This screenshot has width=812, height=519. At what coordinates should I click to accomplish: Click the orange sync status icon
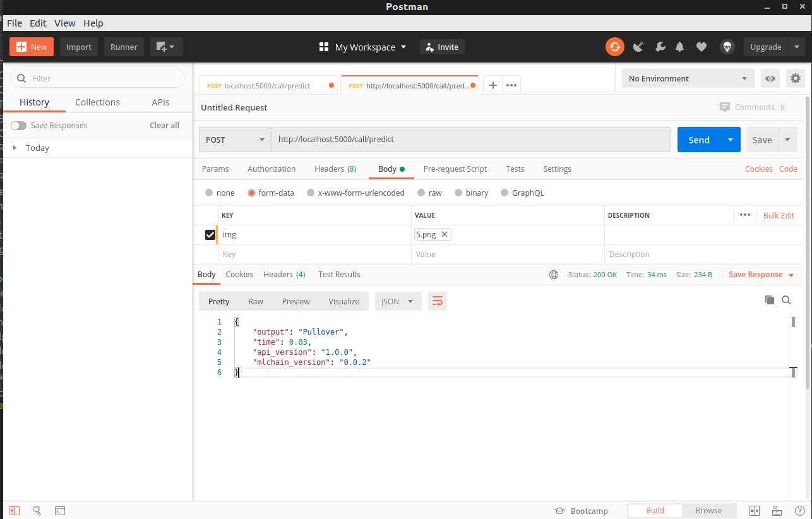(x=614, y=47)
